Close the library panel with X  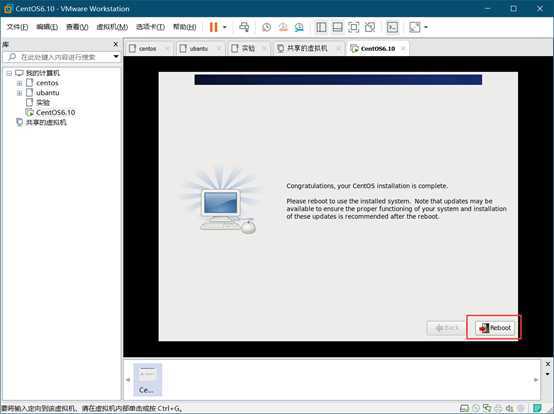(116, 44)
